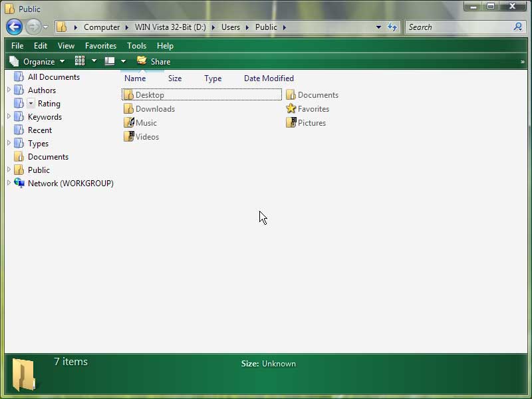Viewport: 532px width, 399px height.
Task: Show more toolbar commands via chevron
Action: pyautogui.click(x=523, y=62)
